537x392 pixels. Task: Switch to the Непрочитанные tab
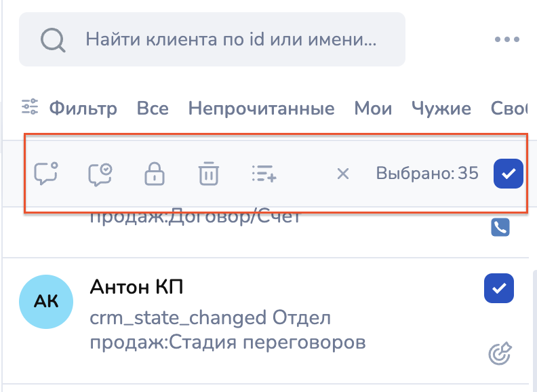point(261,108)
